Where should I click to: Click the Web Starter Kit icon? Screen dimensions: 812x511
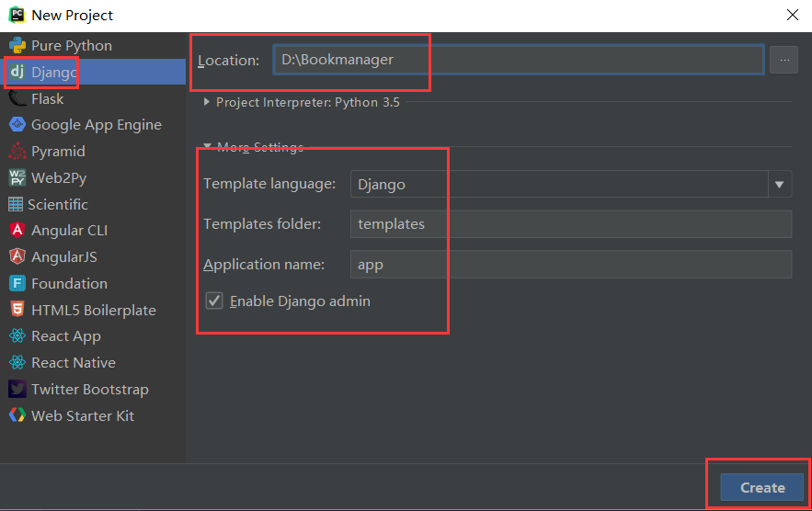pos(17,415)
